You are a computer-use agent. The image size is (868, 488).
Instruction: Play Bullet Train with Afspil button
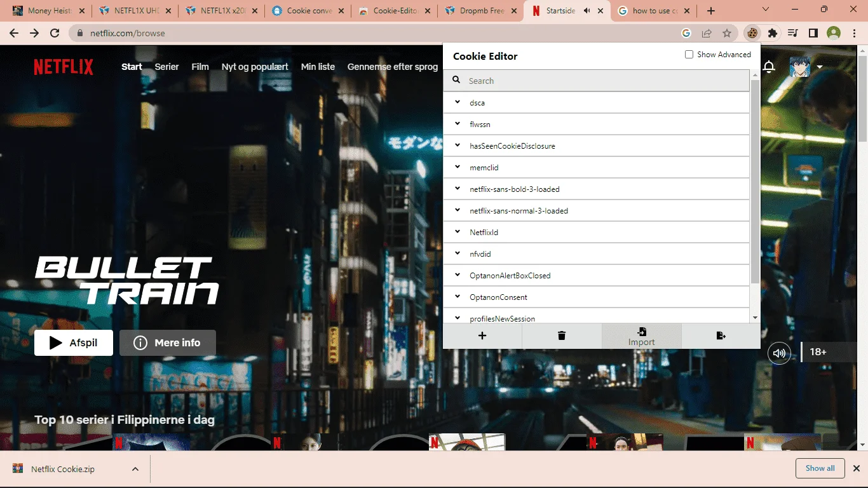tap(74, 342)
